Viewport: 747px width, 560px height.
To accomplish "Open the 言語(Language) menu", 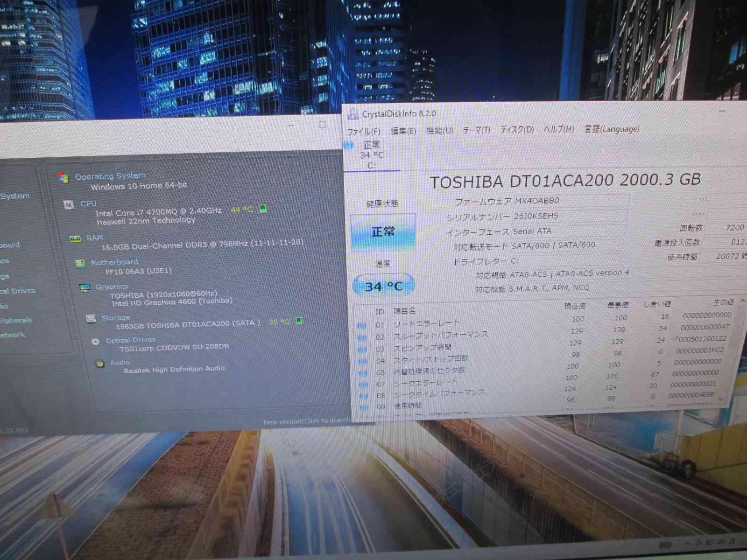I will pos(612,129).
